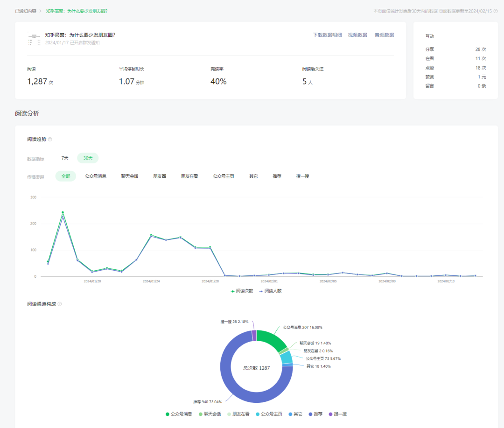Open the help icon next to 阅读渠道构成
Screen dimensions: 504x428
(59, 304)
